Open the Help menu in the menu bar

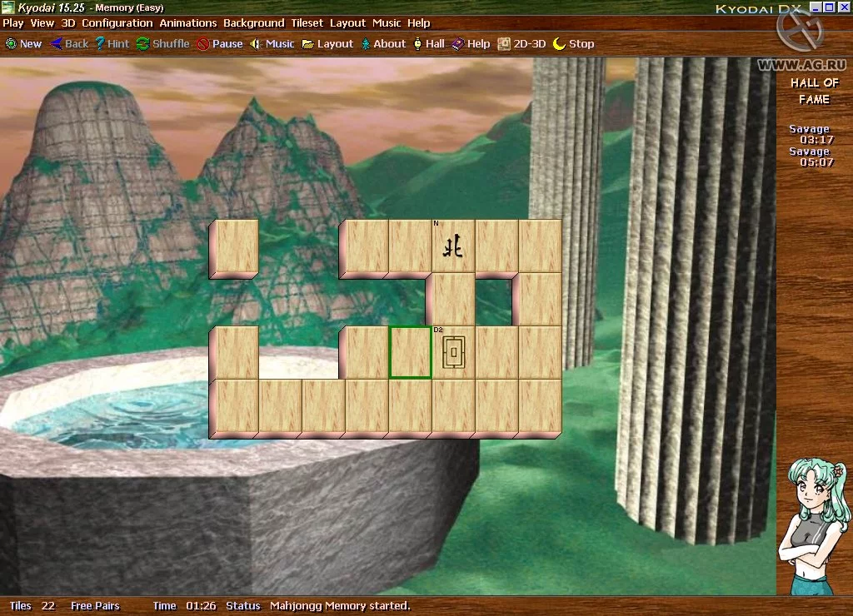418,23
